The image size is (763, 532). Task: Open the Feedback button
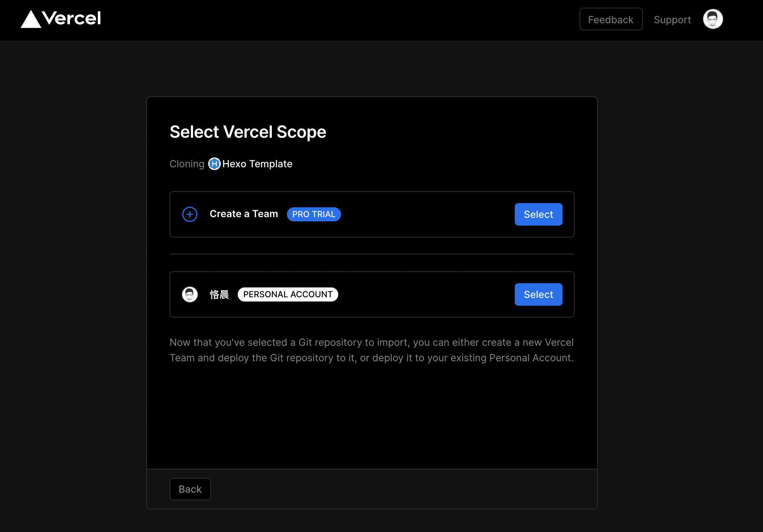pos(611,19)
